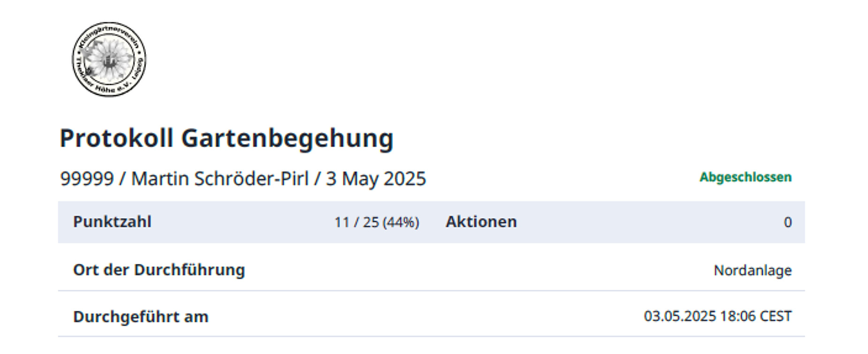Click the Aktionen label

pos(481,222)
